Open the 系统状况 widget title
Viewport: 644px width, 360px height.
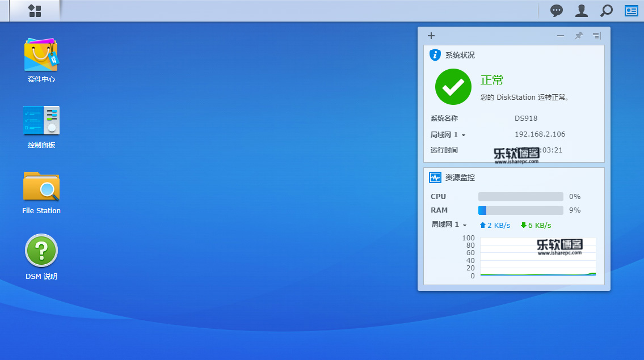(x=460, y=55)
